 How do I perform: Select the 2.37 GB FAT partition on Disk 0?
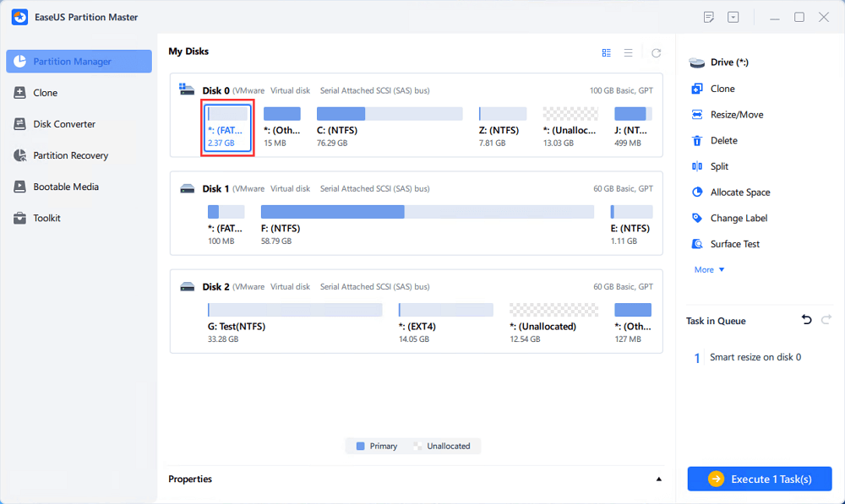point(227,128)
